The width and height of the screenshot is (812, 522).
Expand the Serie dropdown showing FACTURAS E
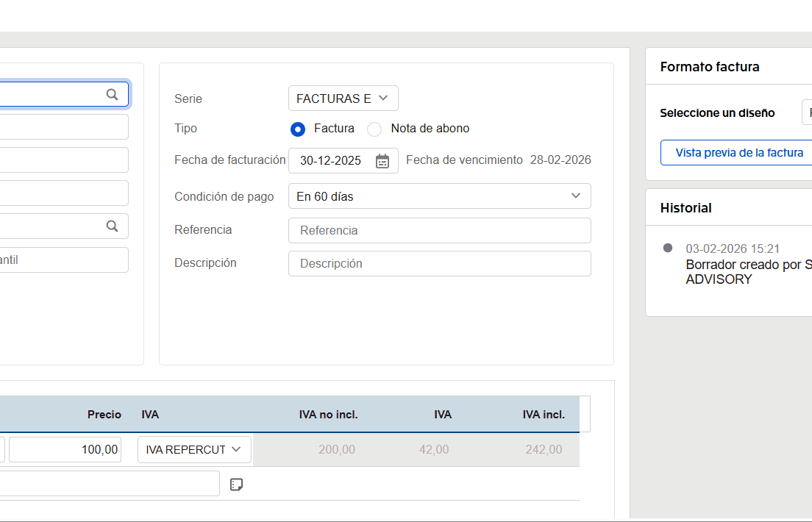coord(343,99)
